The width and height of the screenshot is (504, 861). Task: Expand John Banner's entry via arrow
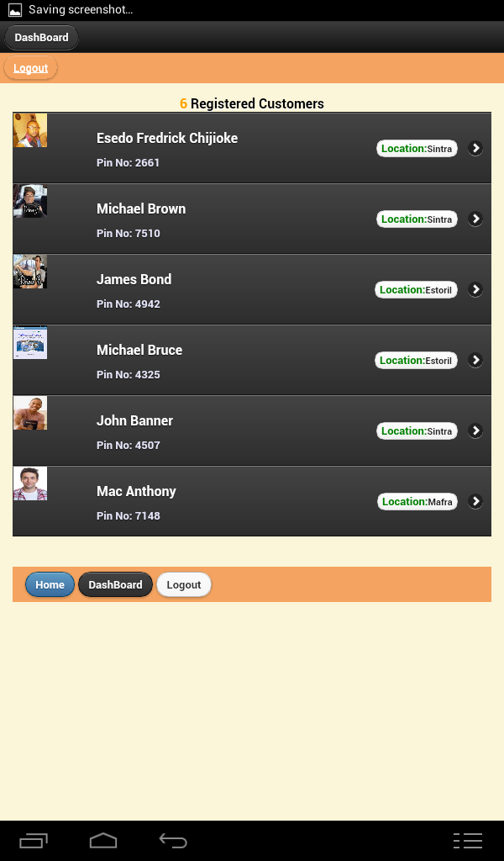point(475,431)
